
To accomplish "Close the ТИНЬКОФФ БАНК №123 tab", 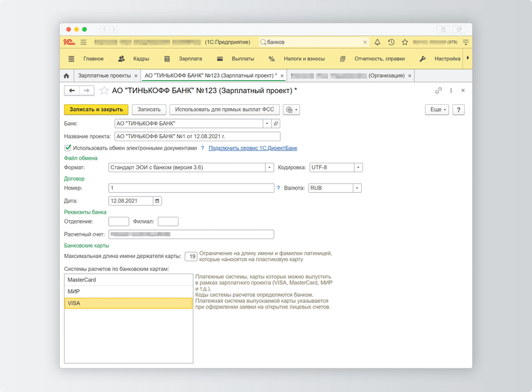I will (282, 76).
